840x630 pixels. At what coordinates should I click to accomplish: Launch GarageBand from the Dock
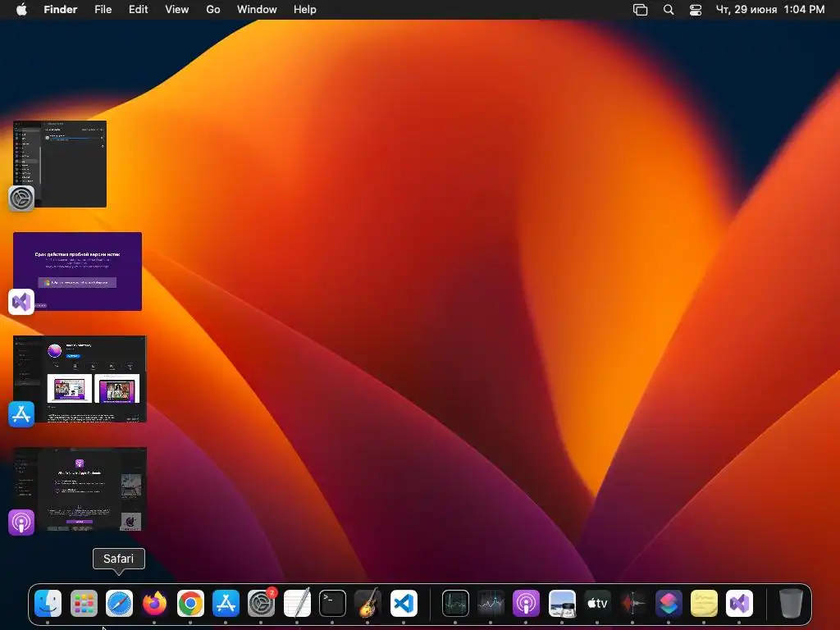(367, 604)
